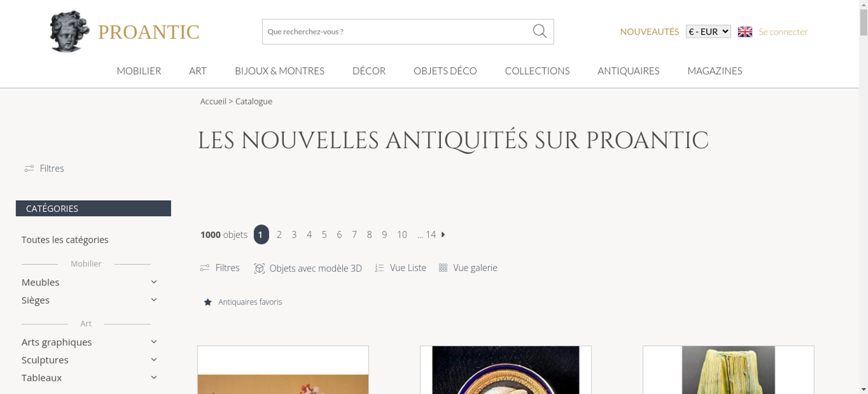Open the ANTIQUAIRES menu
This screenshot has height=394, width=868.
click(x=628, y=71)
